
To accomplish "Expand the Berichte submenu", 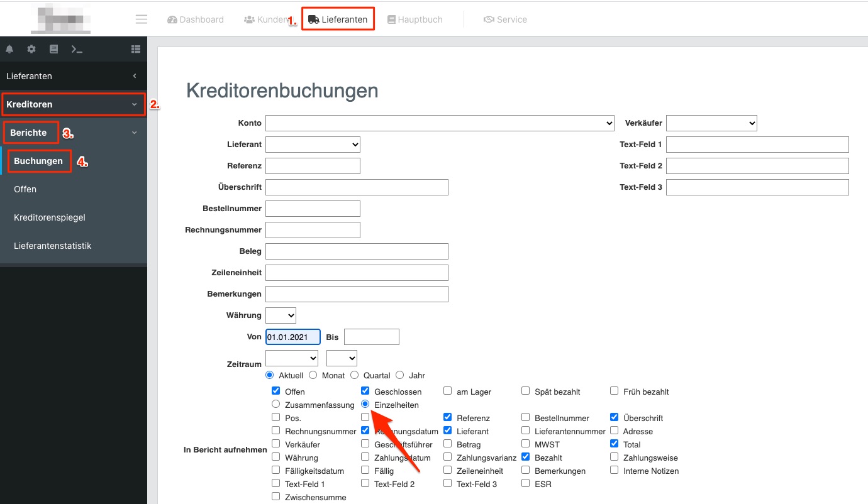I will point(73,133).
